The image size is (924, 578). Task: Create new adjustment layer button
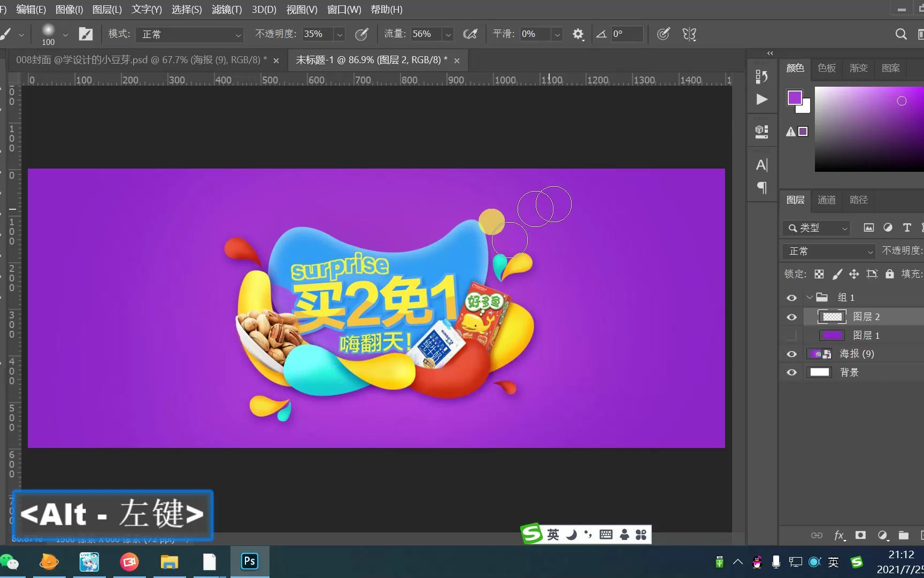(882, 535)
